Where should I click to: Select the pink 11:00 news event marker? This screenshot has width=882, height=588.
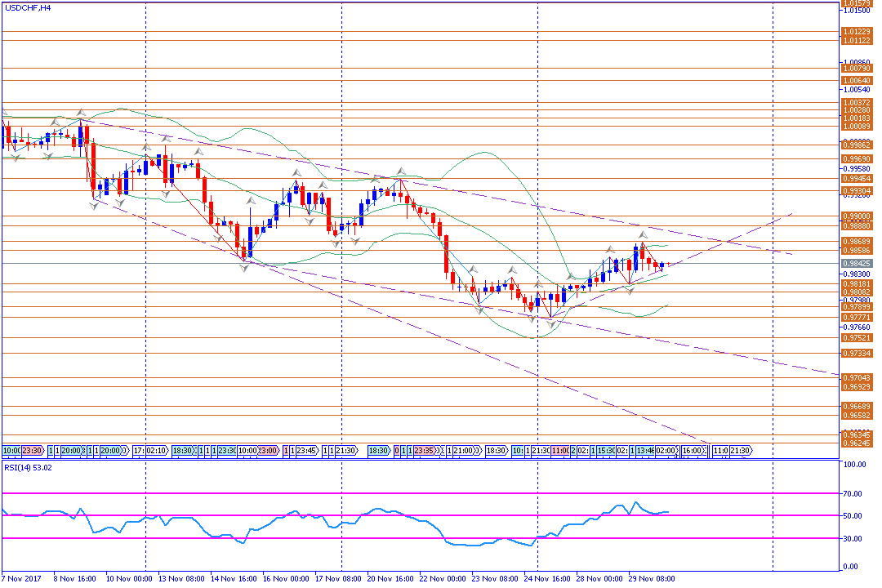point(561,451)
